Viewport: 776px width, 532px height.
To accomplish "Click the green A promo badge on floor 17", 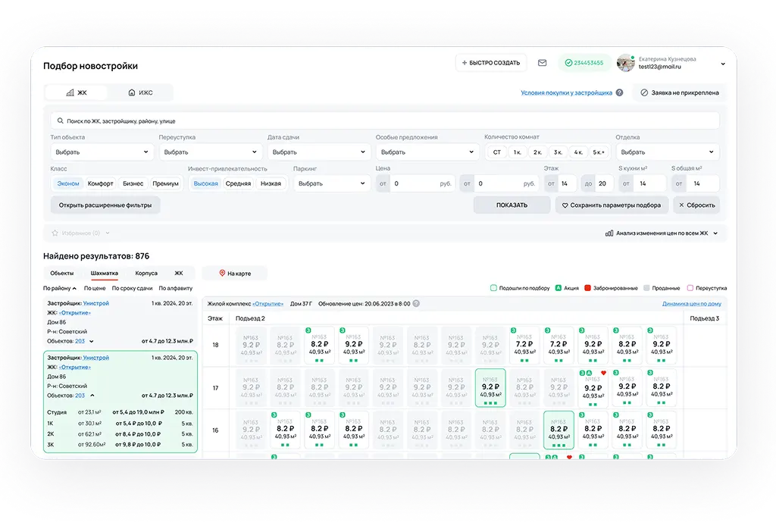I will [x=589, y=373].
